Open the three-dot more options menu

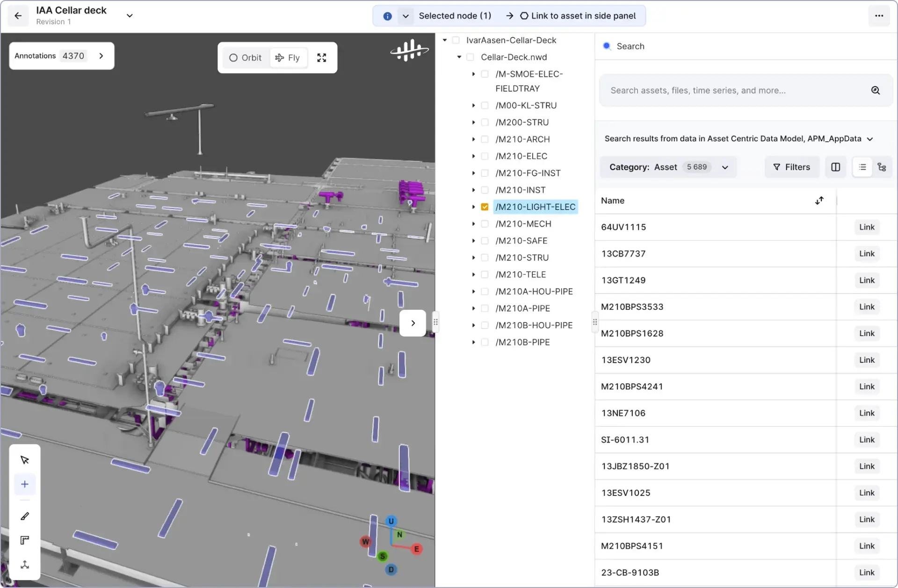click(x=879, y=16)
